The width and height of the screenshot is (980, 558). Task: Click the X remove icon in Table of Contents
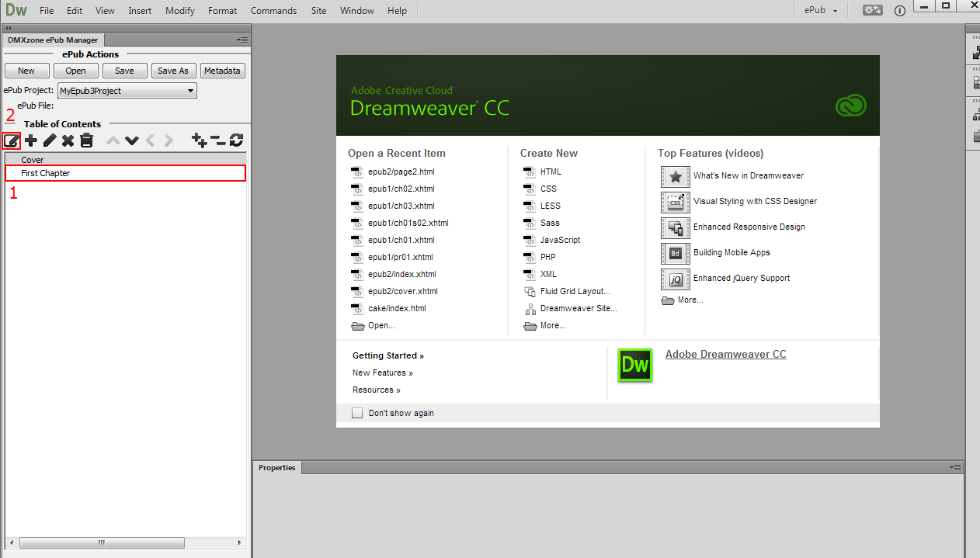[x=68, y=140]
